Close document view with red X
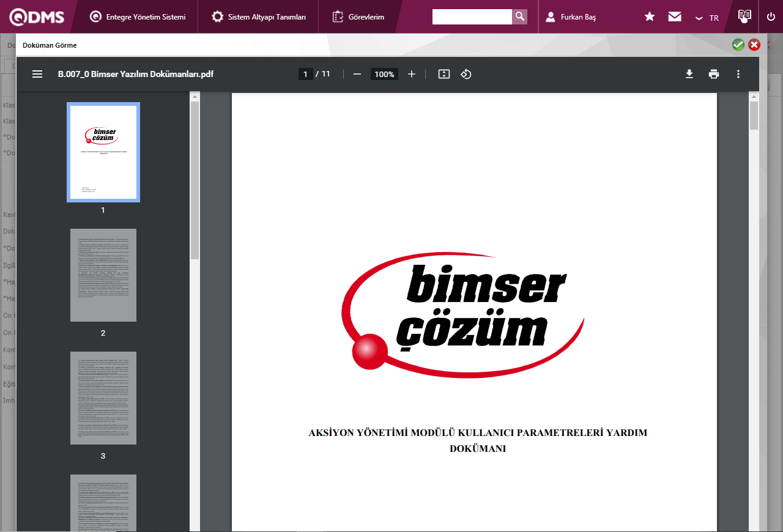 pos(754,45)
